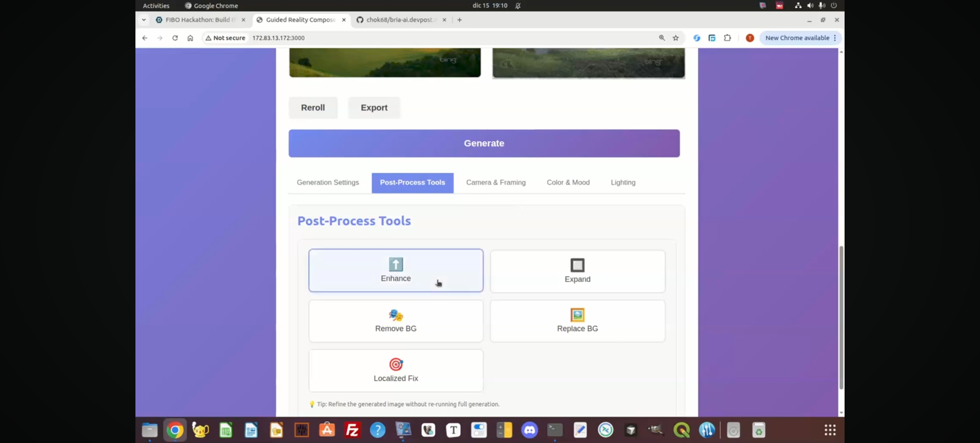The image size is (980, 443).
Task: Open the Localized Fix tool
Action: coord(396,370)
